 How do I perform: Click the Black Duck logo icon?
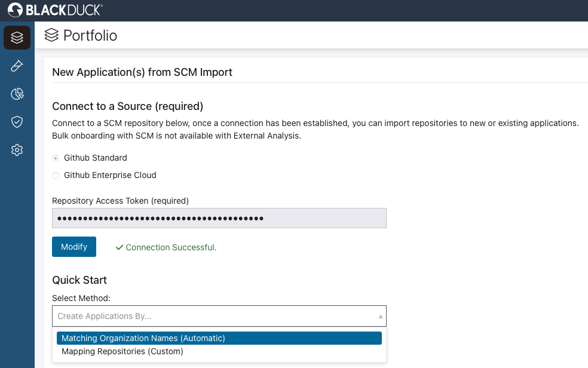(x=15, y=10)
